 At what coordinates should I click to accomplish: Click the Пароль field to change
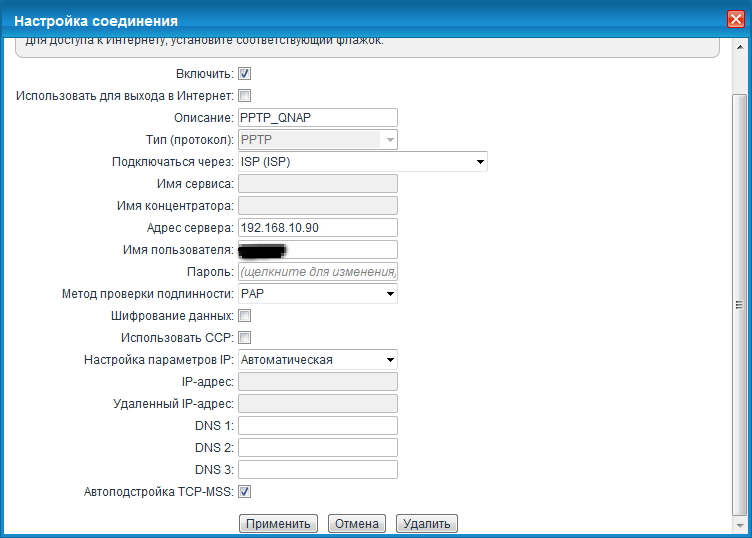pos(317,272)
